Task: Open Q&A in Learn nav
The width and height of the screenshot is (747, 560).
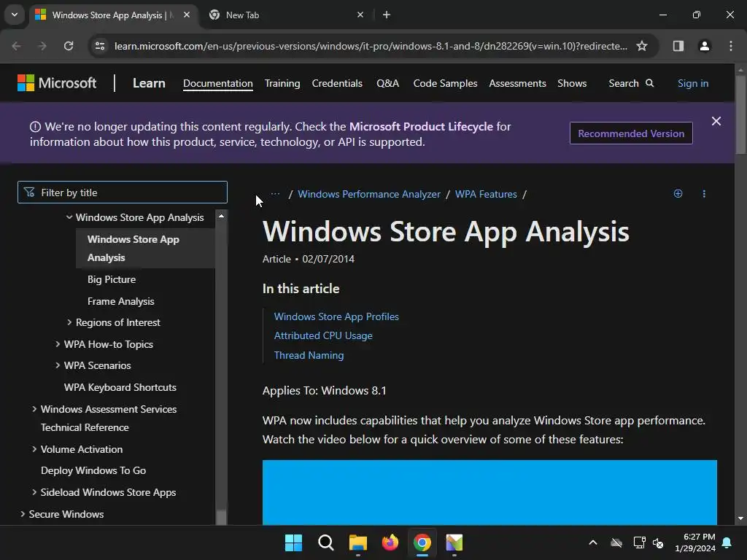Action: (387, 83)
